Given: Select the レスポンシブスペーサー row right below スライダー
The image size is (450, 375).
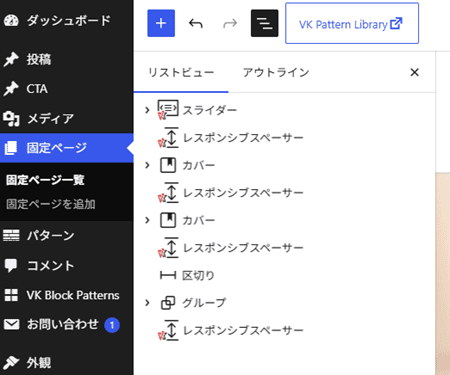Looking at the screenshot, I should click(x=284, y=137).
